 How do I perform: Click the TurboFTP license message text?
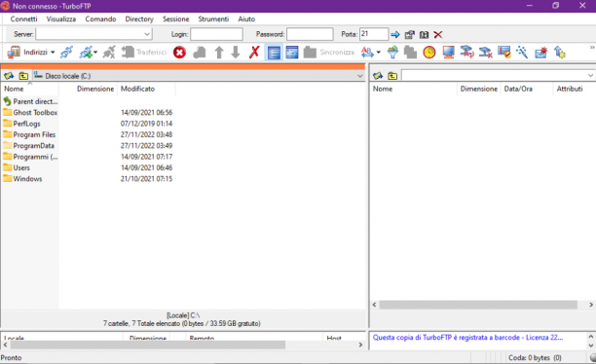point(467,338)
